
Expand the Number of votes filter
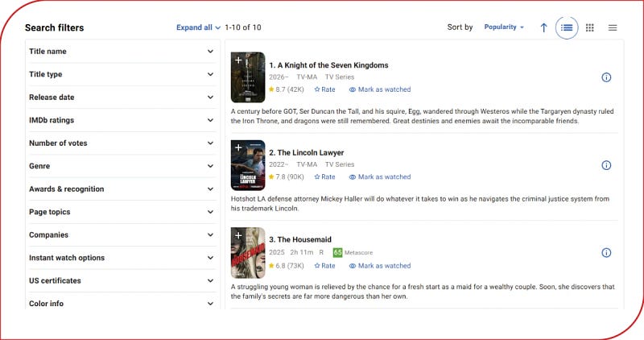122,143
